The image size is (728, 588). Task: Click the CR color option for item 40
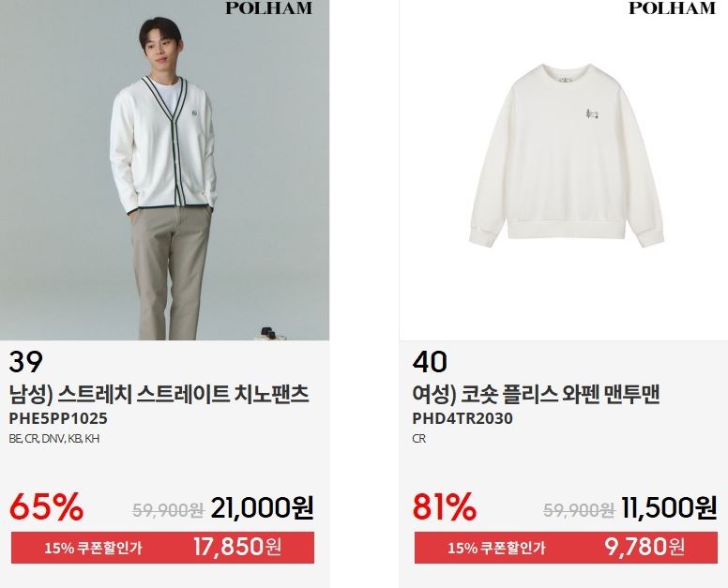tap(418, 439)
